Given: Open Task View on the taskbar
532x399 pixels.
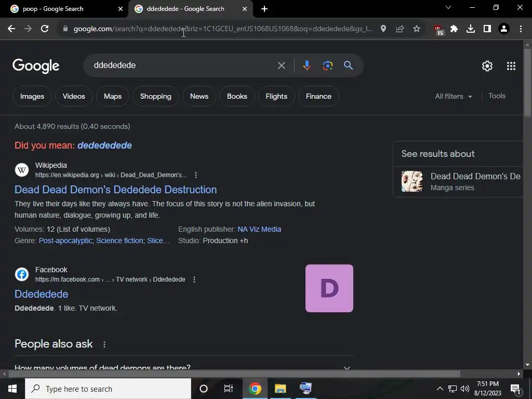Looking at the screenshot, I should coord(229,389).
